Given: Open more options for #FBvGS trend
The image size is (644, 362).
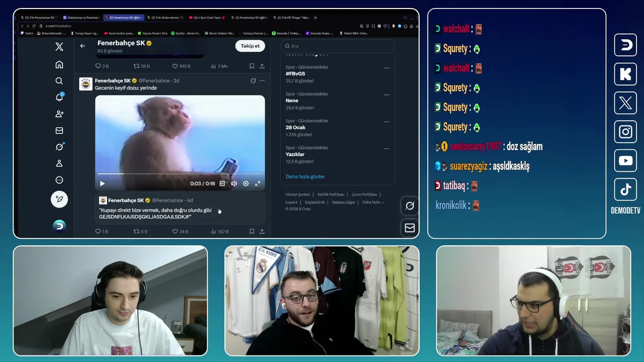Looking at the screenshot, I should [x=386, y=67].
